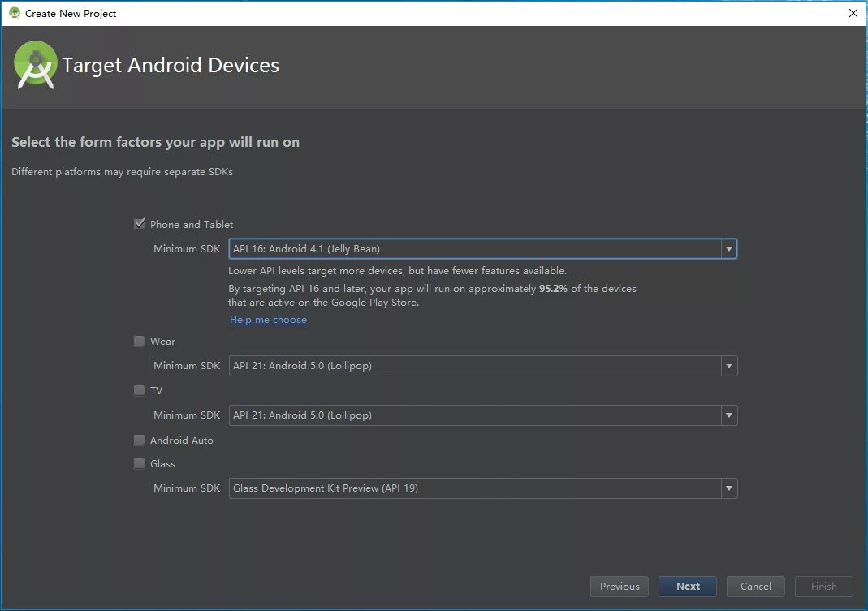The image size is (868, 611).
Task: Click 'Select the form factors' heading text
Action: coord(156,142)
